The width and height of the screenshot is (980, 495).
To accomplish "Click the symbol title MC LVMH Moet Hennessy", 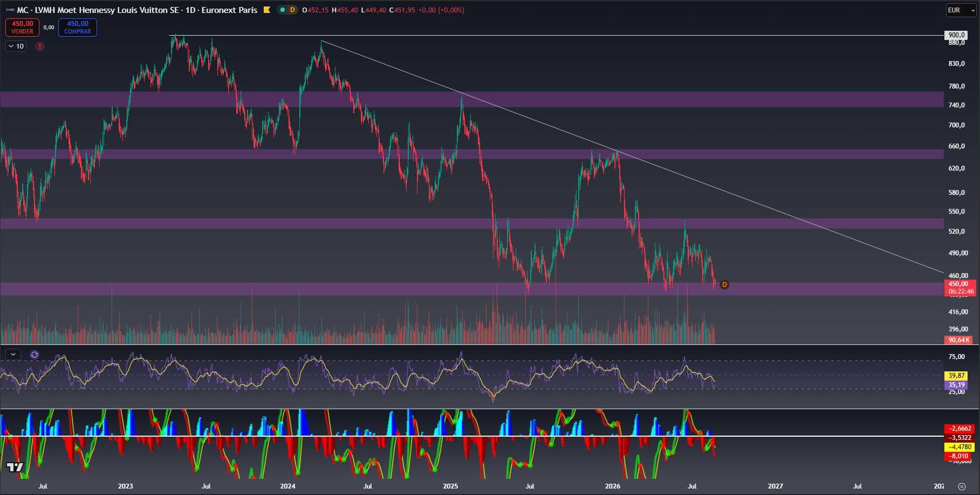I will pyautogui.click(x=137, y=10).
